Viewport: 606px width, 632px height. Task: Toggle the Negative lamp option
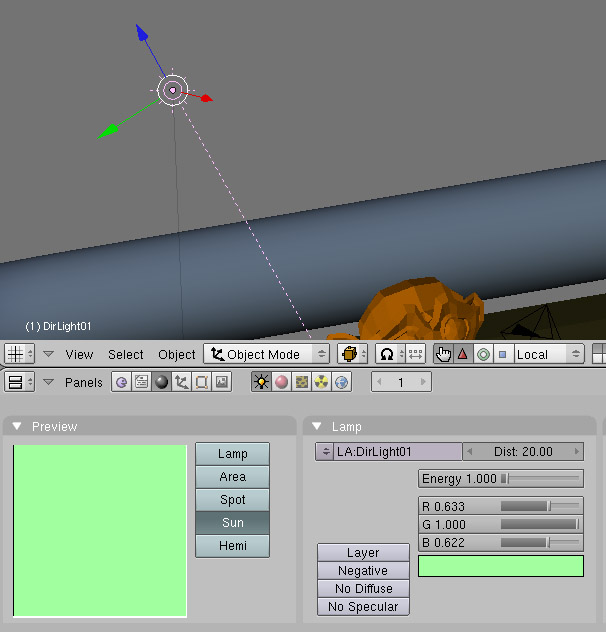363,571
